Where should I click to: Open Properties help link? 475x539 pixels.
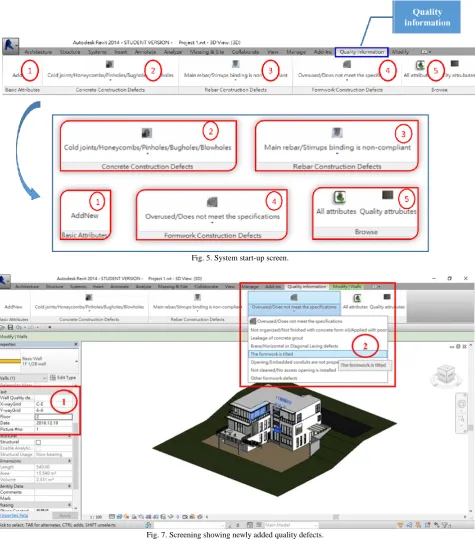point(14,516)
